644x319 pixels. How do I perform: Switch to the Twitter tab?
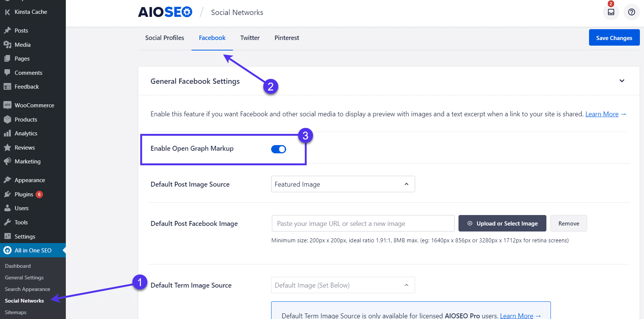pyautogui.click(x=250, y=38)
